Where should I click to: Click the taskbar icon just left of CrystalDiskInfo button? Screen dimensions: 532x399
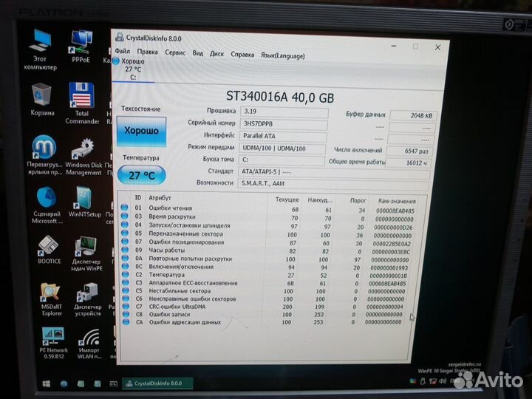(x=113, y=383)
